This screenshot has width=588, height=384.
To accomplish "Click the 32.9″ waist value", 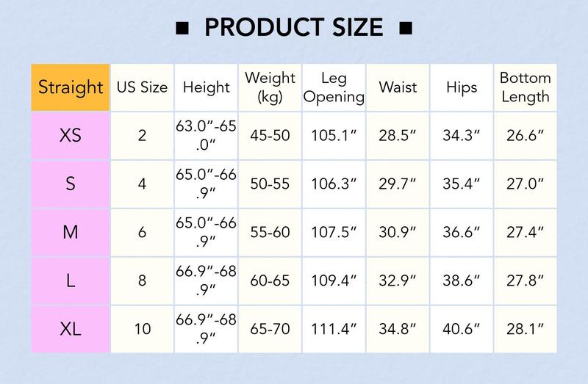I will click(x=398, y=281).
